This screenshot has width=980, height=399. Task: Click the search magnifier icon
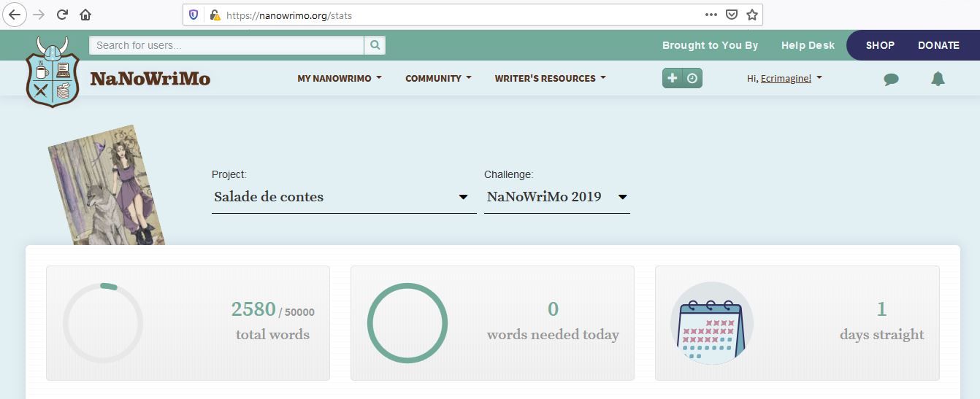click(375, 45)
